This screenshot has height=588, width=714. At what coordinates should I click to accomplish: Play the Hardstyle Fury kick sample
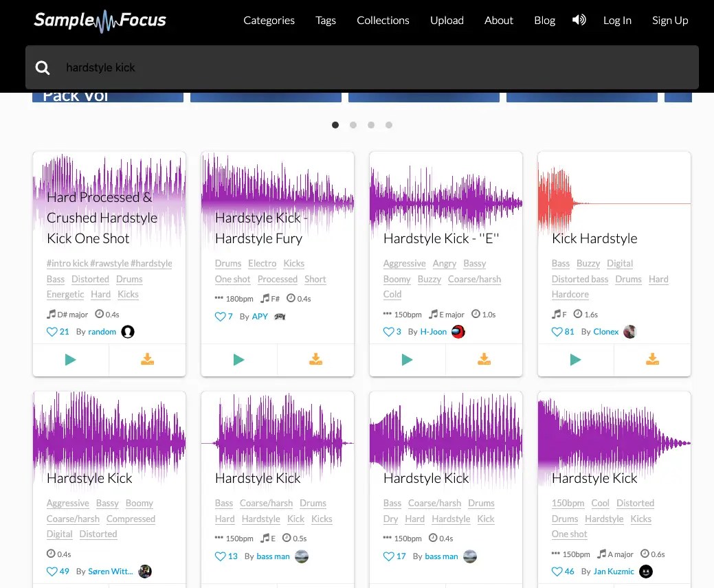click(x=238, y=359)
